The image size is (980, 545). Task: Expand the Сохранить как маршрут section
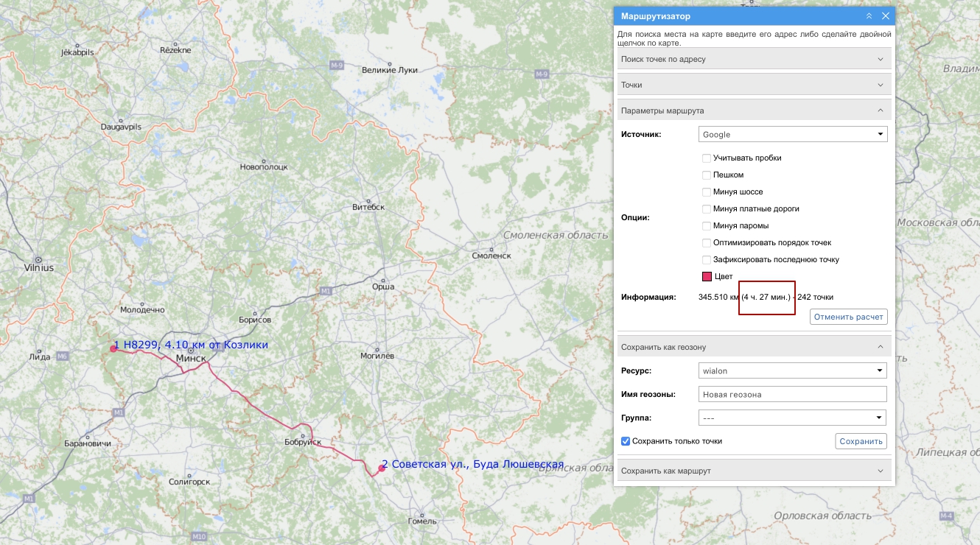pos(754,471)
